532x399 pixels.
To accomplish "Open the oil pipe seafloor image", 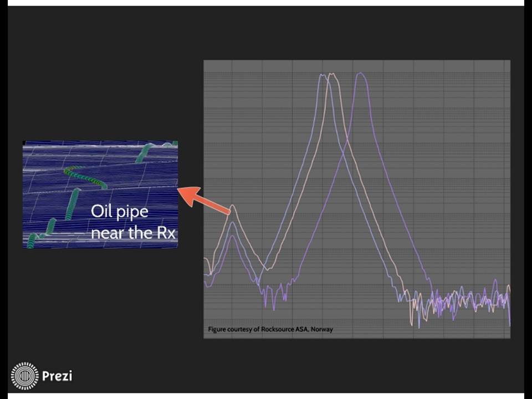I will click(x=100, y=195).
